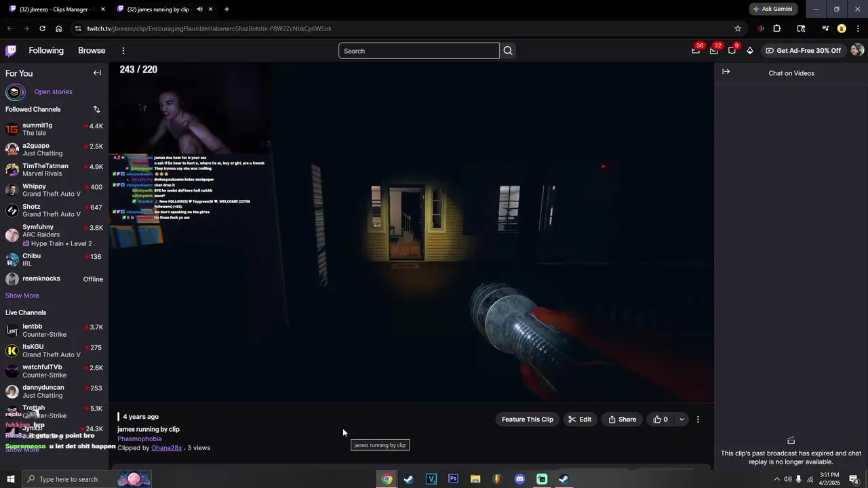Show hidden system tray icons
Image resolution: width=868 pixels, height=488 pixels.
(x=776, y=479)
